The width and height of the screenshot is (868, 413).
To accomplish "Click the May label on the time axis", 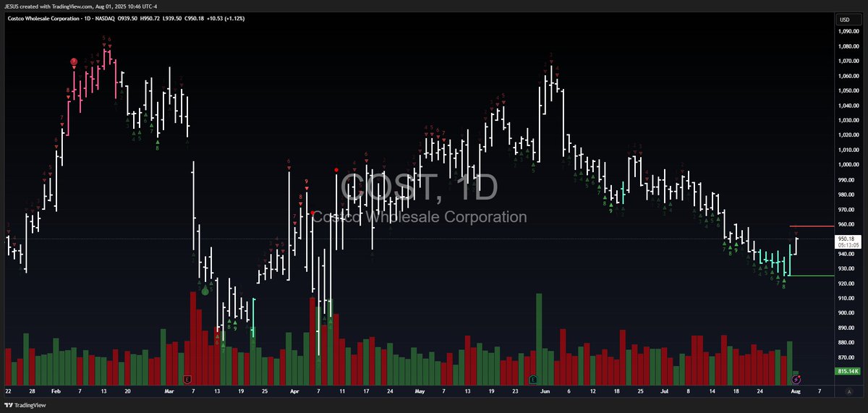I will click(x=420, y=391).
